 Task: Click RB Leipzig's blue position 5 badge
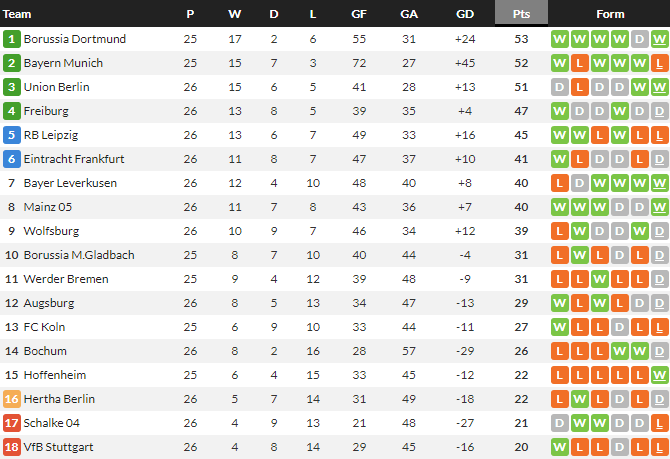coord(12,135)
